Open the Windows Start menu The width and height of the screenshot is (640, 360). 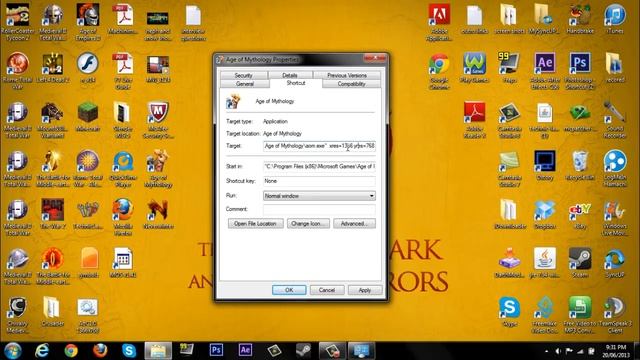tap(13, 351)
